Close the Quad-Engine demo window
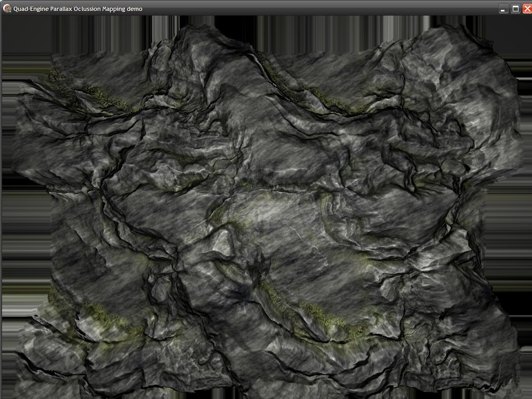Screen dimensions: 532x399 click(x=527, y=9)
